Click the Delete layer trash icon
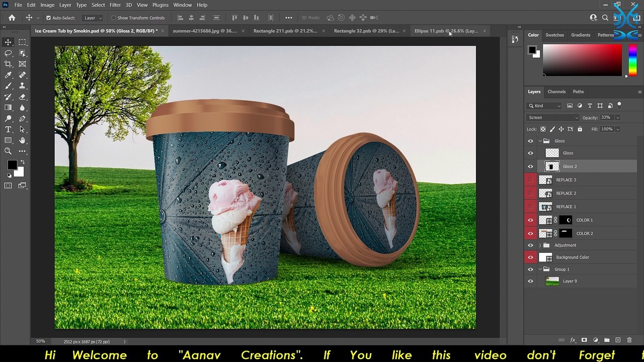Image resolution: width=644 pixels, height=362 pixels. pos(629,340)
